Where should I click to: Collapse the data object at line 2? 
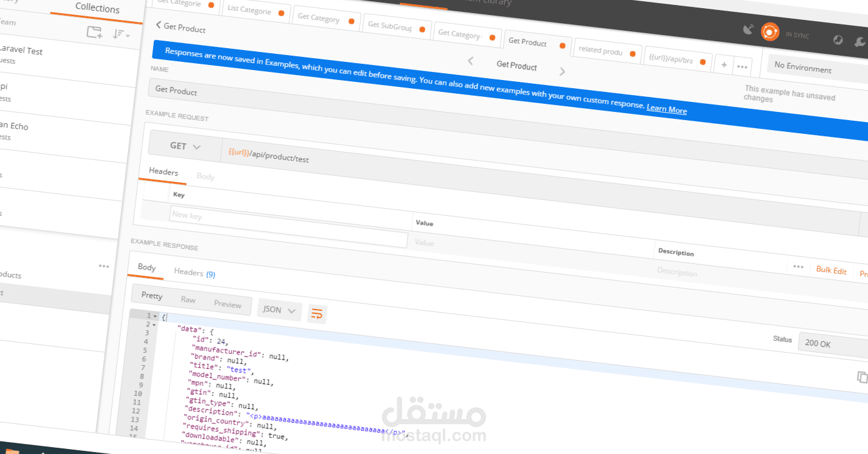coord(154,325)
